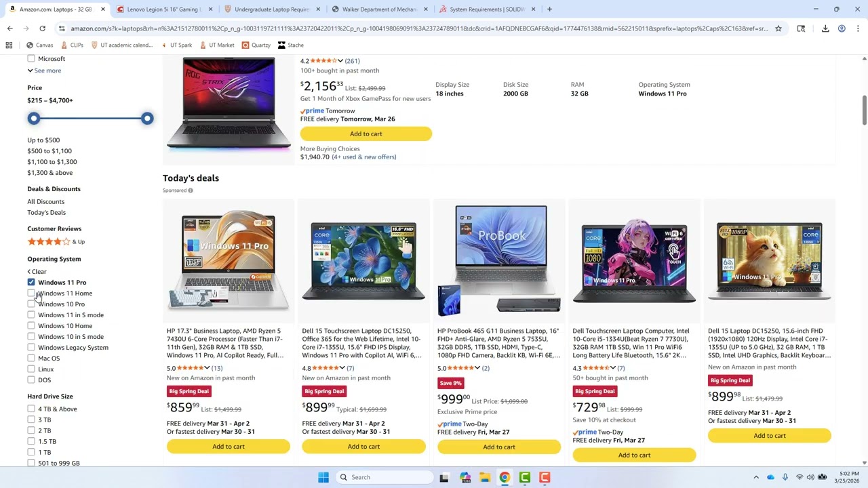Go back to the previous page in Chrome

tap(9, 28)
